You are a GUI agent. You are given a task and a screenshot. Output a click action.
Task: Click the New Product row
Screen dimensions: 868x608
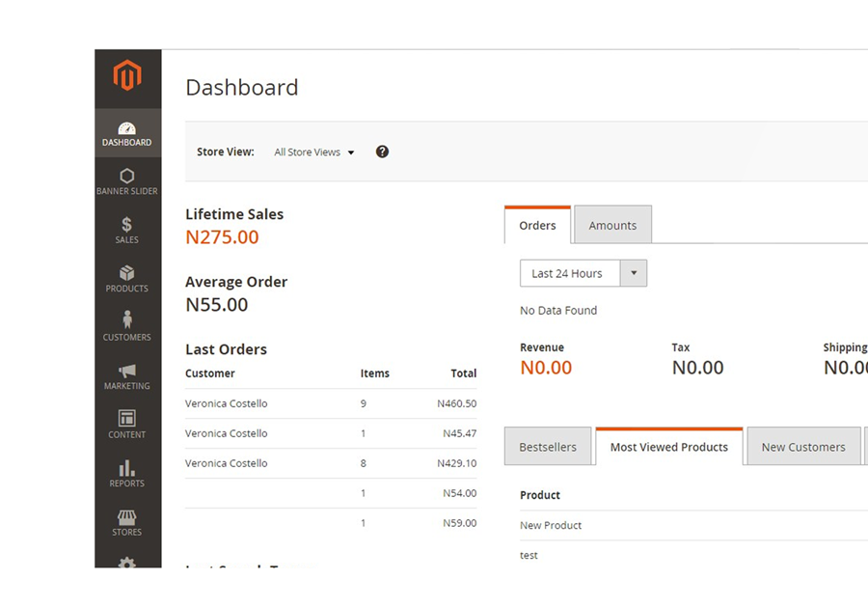coord(693,526)
